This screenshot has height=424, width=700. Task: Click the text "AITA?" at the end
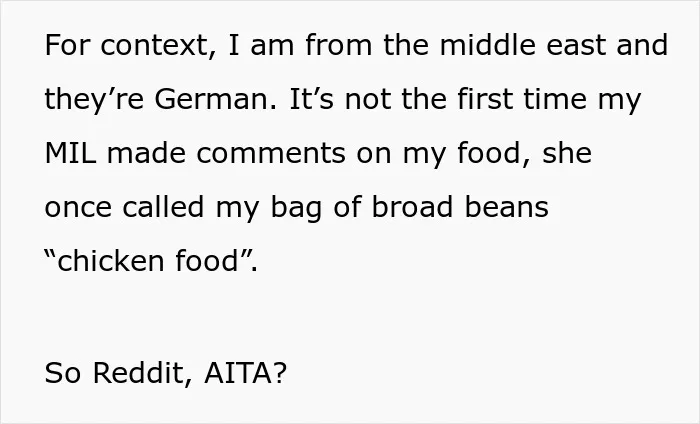pyautogui.click(x=245, y=373)
